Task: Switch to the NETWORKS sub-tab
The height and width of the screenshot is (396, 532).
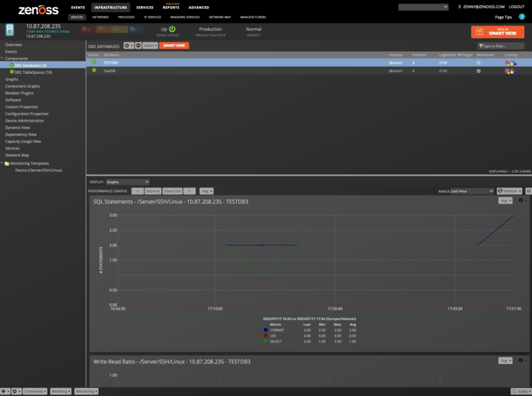Action: [100, 17]
